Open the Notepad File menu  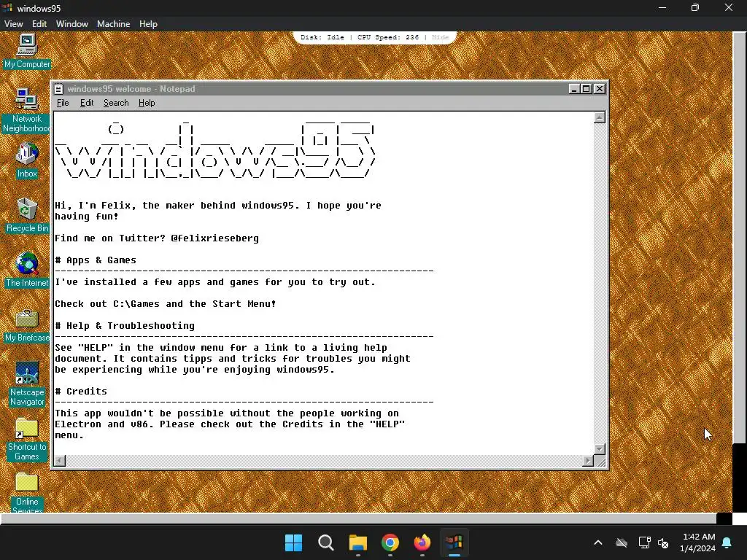pos(63,103)
